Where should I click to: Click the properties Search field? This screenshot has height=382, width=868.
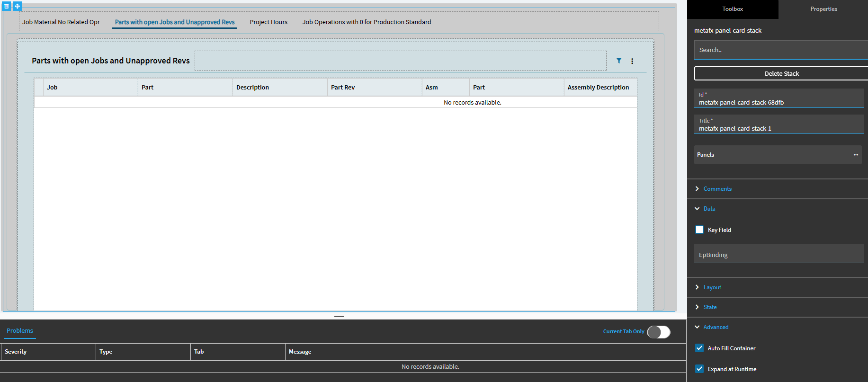click(781, 50)
